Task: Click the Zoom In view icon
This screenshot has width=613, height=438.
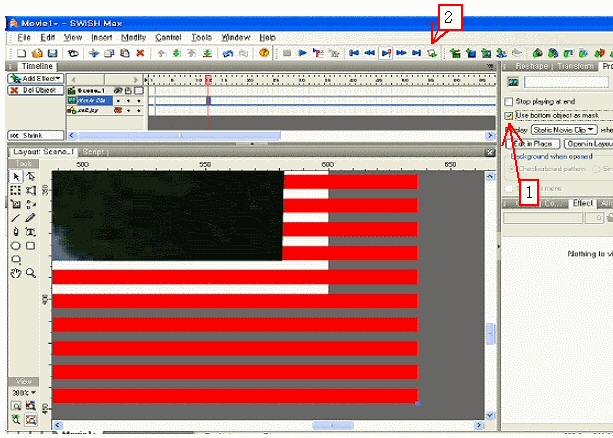Action: [16, 420]
